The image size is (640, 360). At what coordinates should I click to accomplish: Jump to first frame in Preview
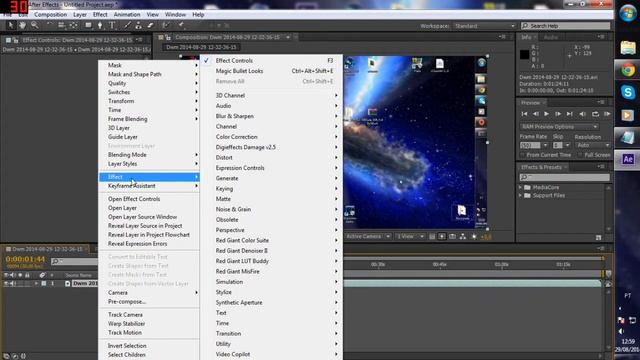click(524, 114)
